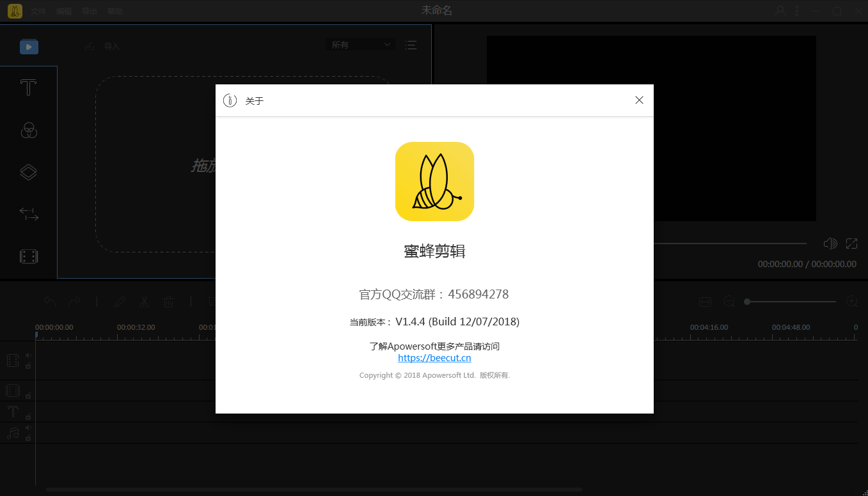
Task: Click the 00:04:16.00 mark on timeline ruler
Action: point(709,327)
